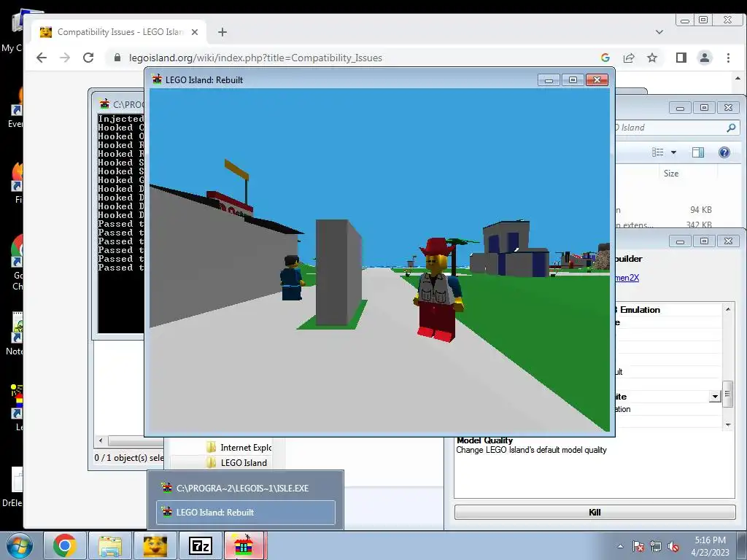Viewport: 747px width, 560px height.
Task: Open Action Center flag icon
Action: (638, 546)
